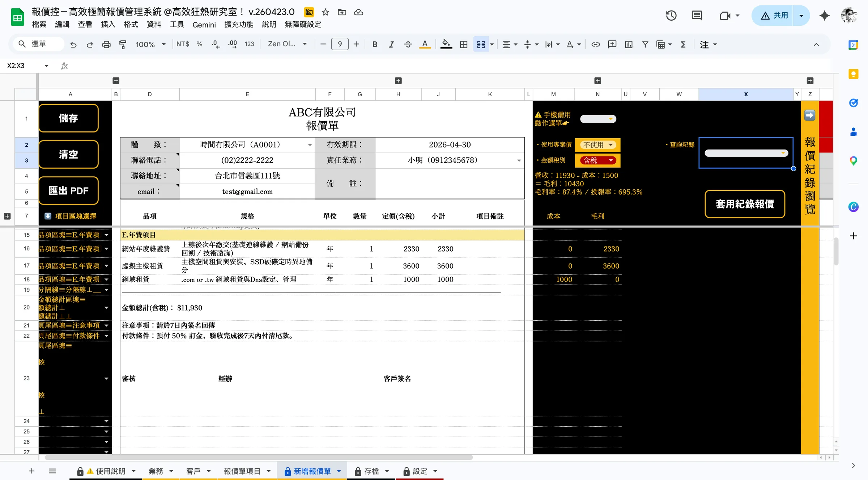868x480 pixels.
Task: Apply strikethrough formatting
Action: click(x=408, y=44)
